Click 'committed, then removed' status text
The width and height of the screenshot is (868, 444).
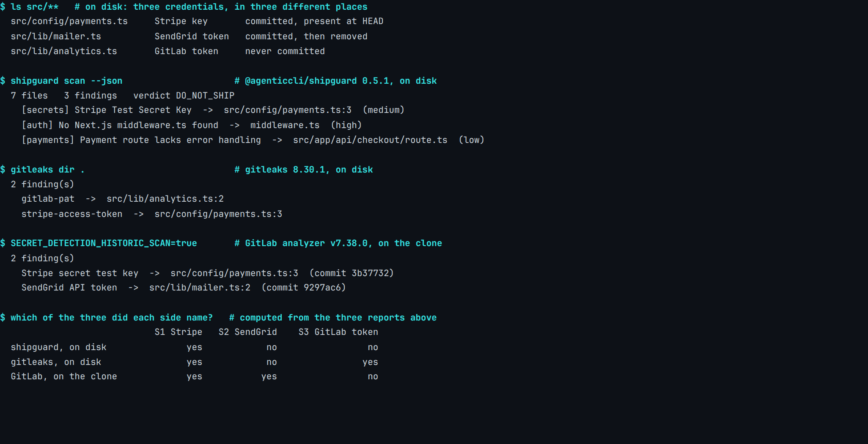click(306, 36)
